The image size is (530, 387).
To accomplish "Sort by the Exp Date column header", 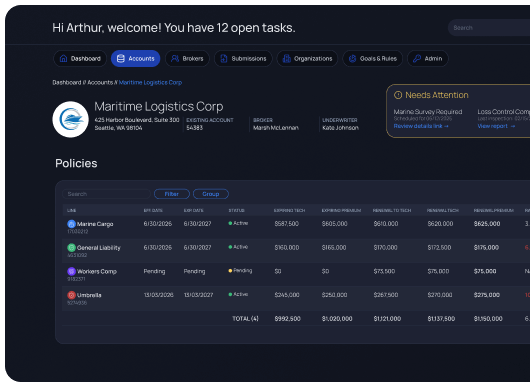I will pyautogui.click(x=194, y=211).
